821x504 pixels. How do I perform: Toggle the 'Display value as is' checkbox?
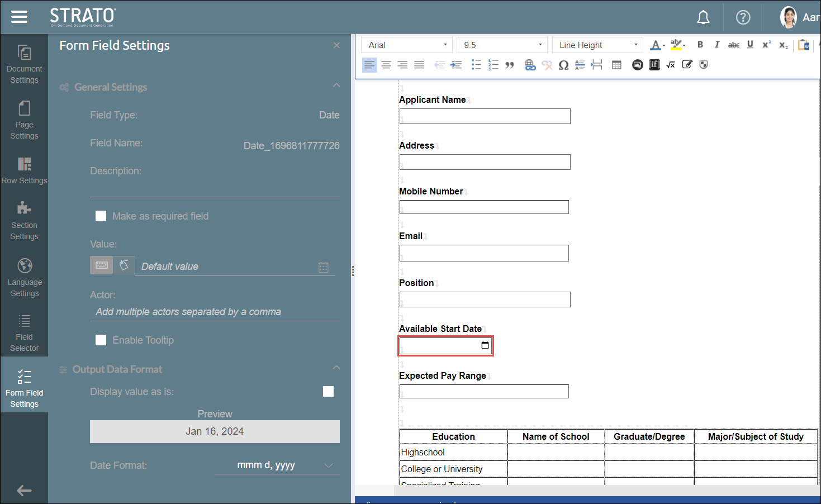click(x=328, y=392)
